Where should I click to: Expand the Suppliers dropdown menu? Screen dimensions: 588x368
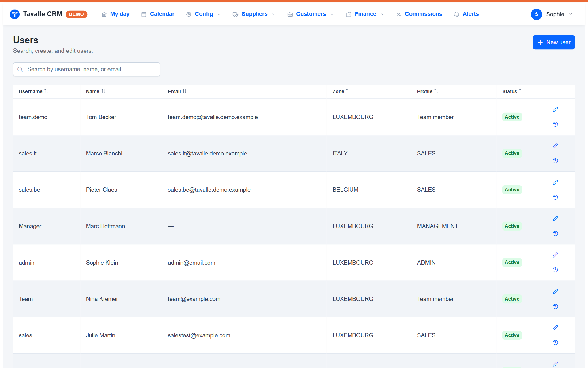[x=254, y=14]
